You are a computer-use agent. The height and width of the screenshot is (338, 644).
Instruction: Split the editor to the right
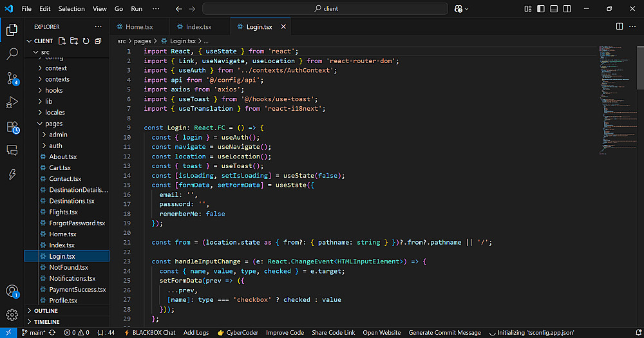point(620,26)
